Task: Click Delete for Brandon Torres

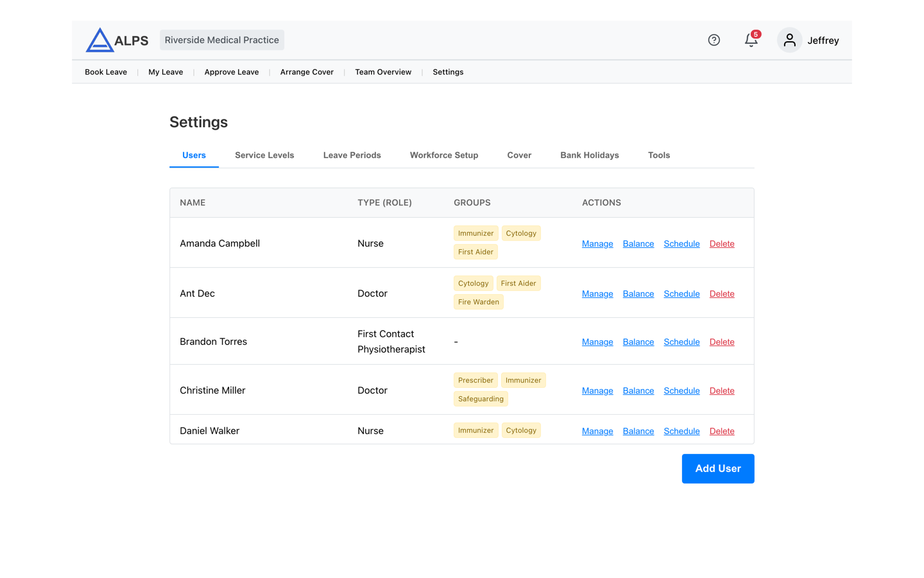Action: pyautogui.click(x=722, y=342)
